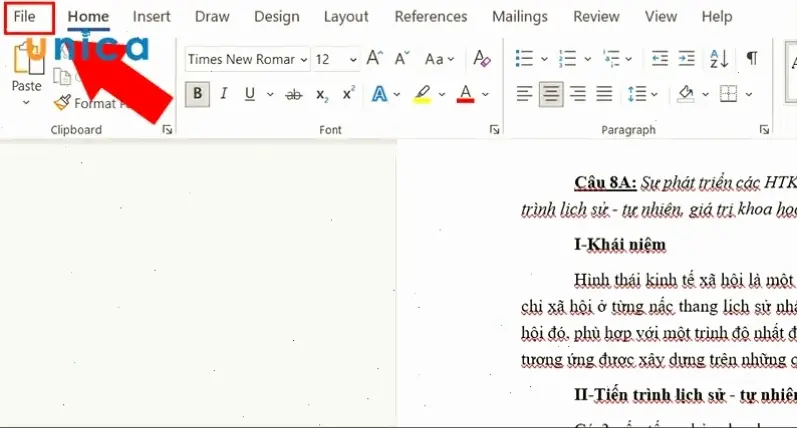Select the Layout tab
797x428 pixels.
tap(346, 17)
